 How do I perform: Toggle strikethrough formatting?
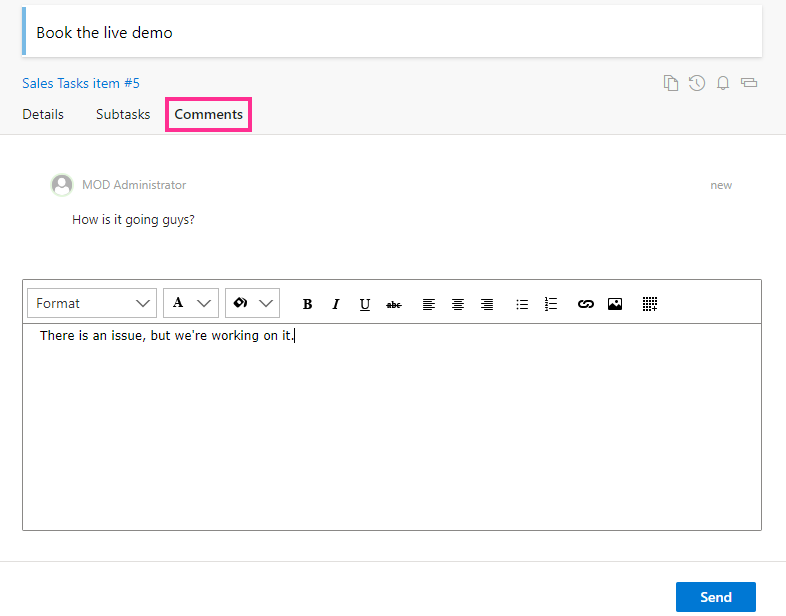point(394,304)
